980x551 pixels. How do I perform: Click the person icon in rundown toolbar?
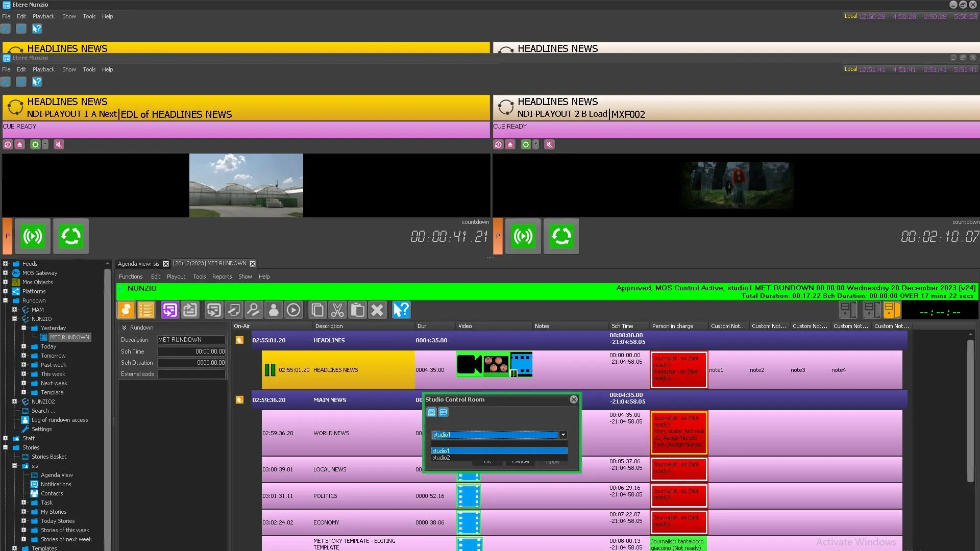274,310
